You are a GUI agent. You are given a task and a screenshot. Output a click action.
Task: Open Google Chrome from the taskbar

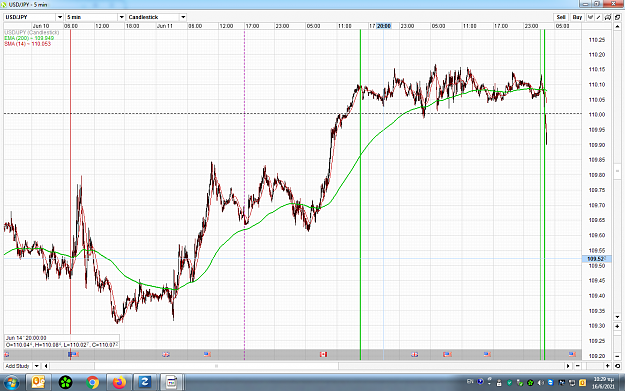(x=92, y=383)
